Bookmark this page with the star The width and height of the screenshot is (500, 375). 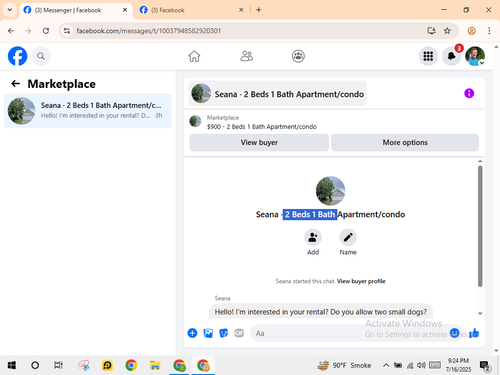pos(447,31)
